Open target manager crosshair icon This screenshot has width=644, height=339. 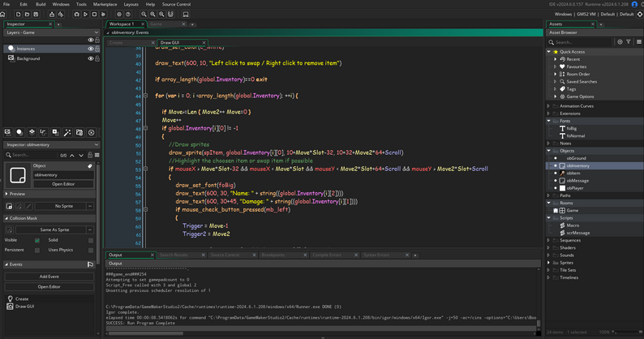[x=639, y=14]
